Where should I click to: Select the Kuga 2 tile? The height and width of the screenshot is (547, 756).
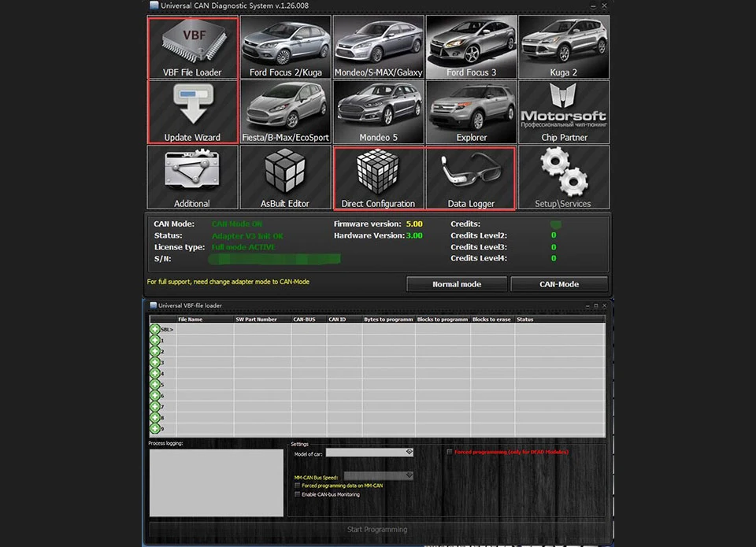[x=564, y=46]
